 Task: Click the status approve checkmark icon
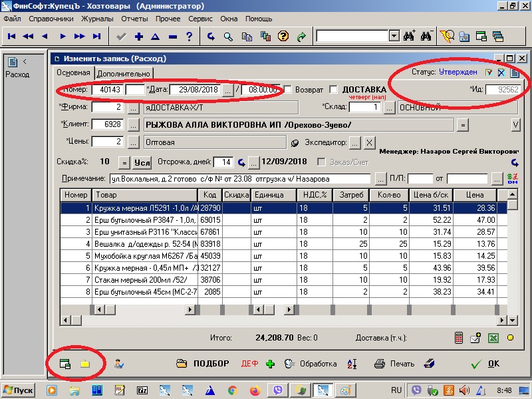coord(489,72)
